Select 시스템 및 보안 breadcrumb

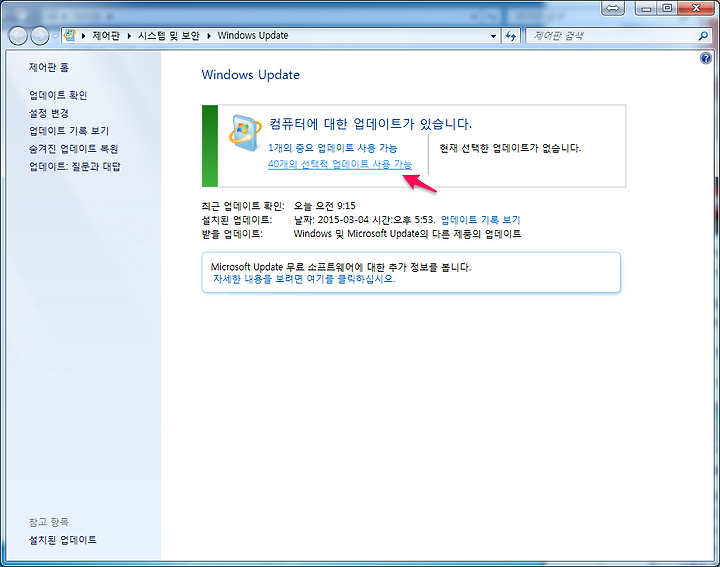[169, 35]
